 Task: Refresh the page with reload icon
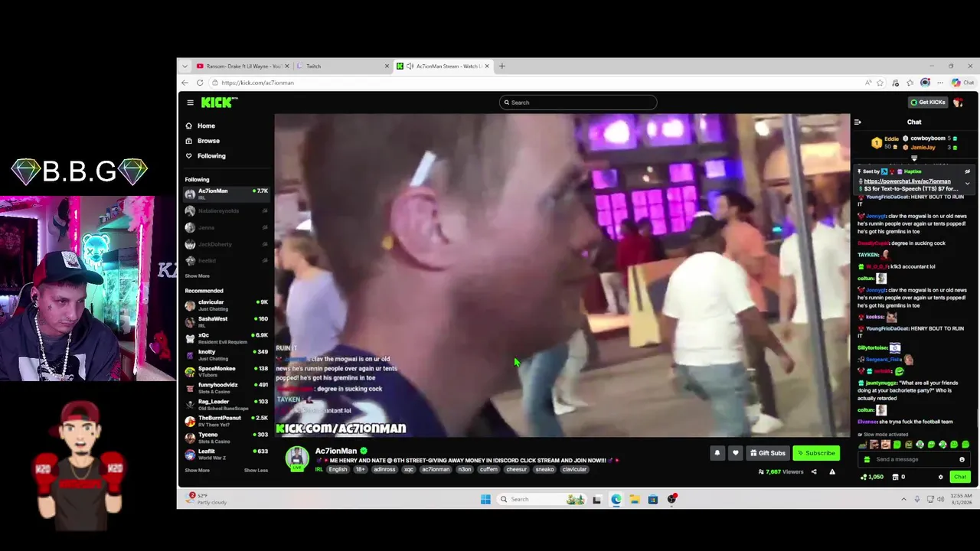200,83
